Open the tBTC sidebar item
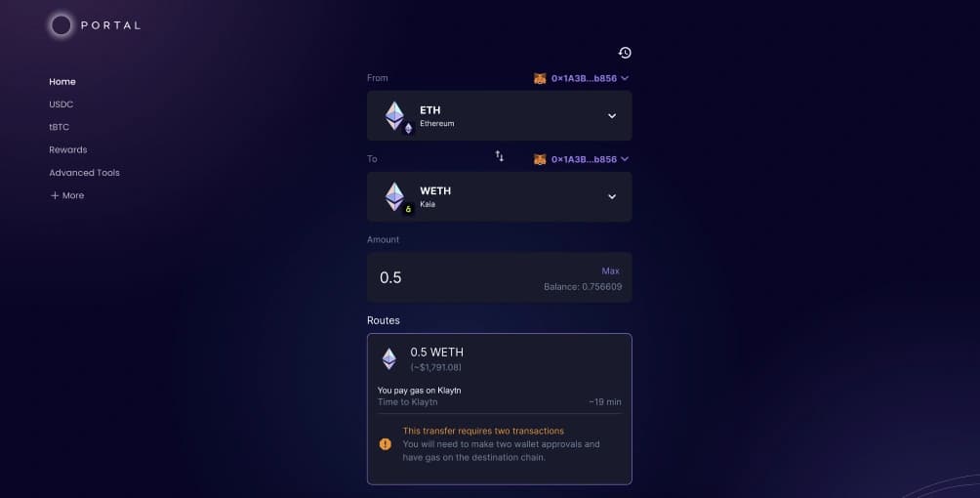This screenshot has width=980, height=498. [x=60, y=126]
